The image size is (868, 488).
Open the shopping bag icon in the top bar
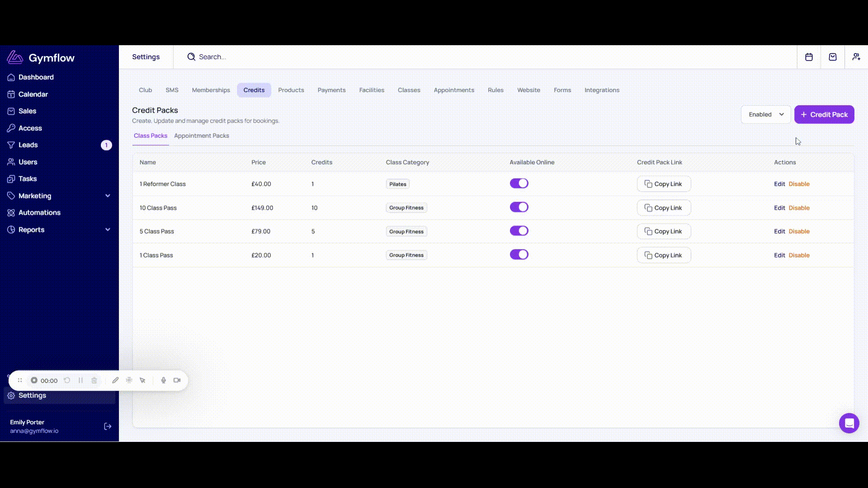833,57
